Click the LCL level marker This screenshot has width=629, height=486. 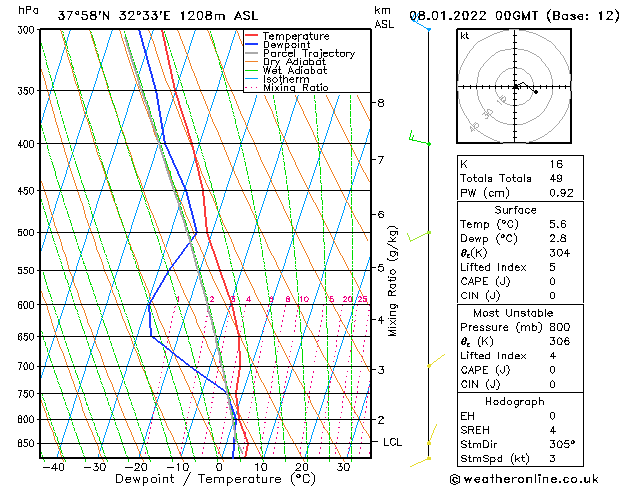[x=392, y=442]
